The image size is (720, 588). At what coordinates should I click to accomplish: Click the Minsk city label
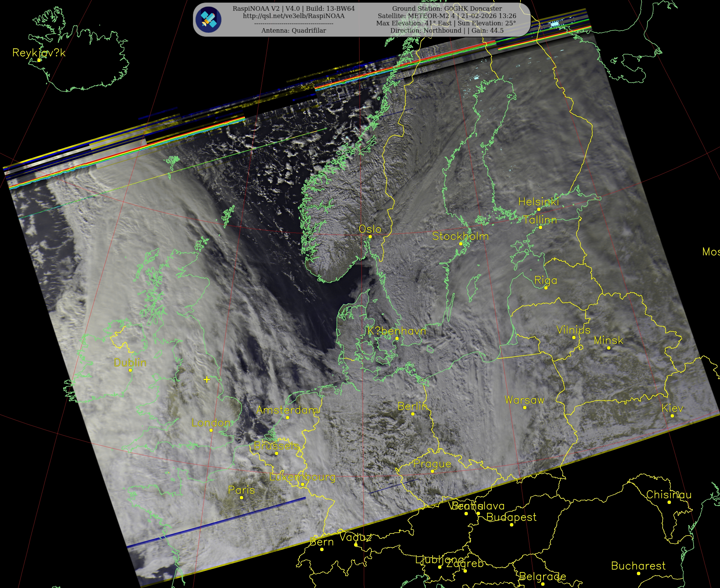point(608,340)
